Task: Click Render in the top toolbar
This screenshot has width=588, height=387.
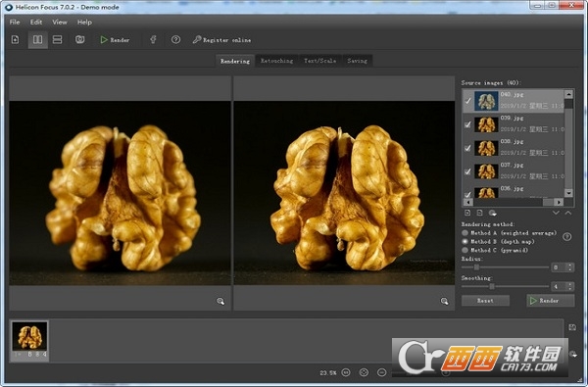Action: pyautogui.click(x=115, y=40)
